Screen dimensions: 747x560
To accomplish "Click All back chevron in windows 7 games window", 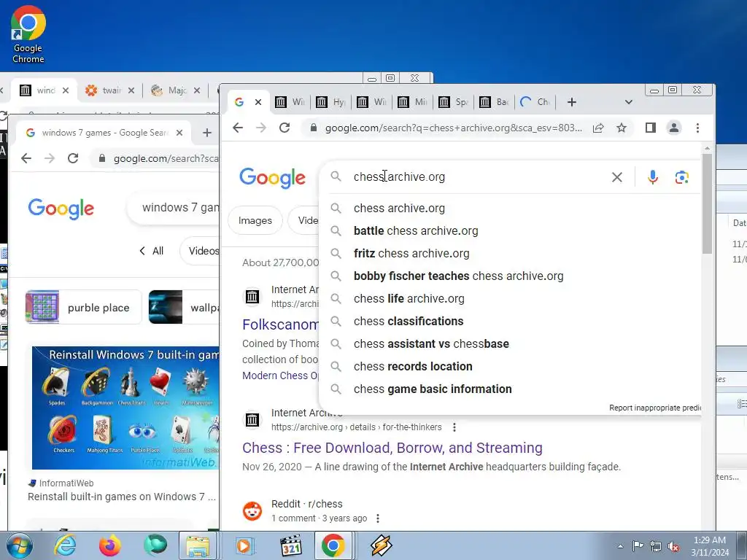I will (x=151, y=251).
